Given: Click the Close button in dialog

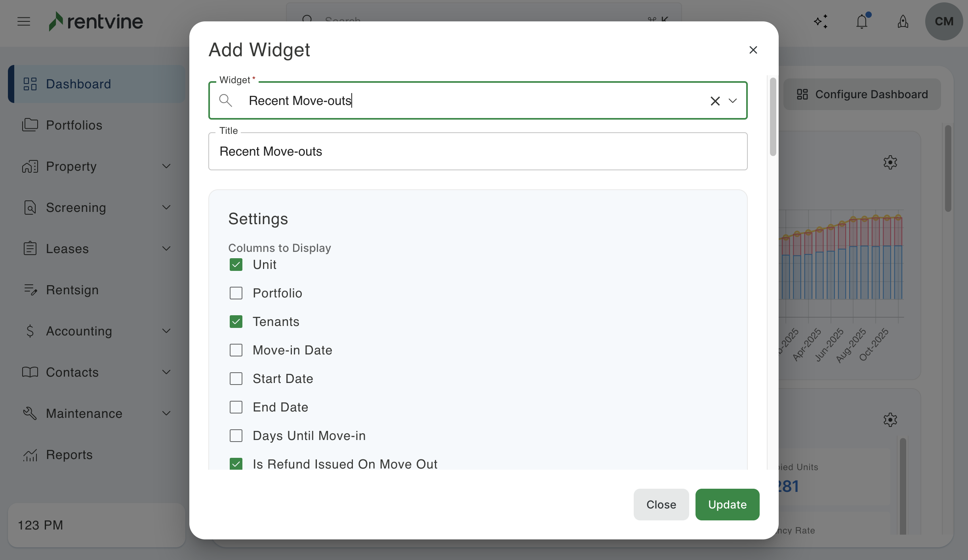Looking at the screenshot, I should [x=661, y=505].
